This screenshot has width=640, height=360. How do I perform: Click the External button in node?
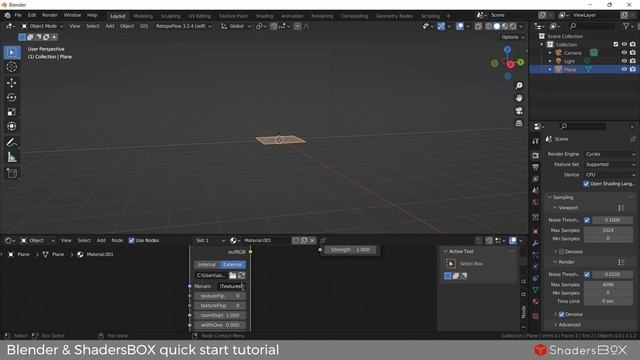[x=233, y=264]
